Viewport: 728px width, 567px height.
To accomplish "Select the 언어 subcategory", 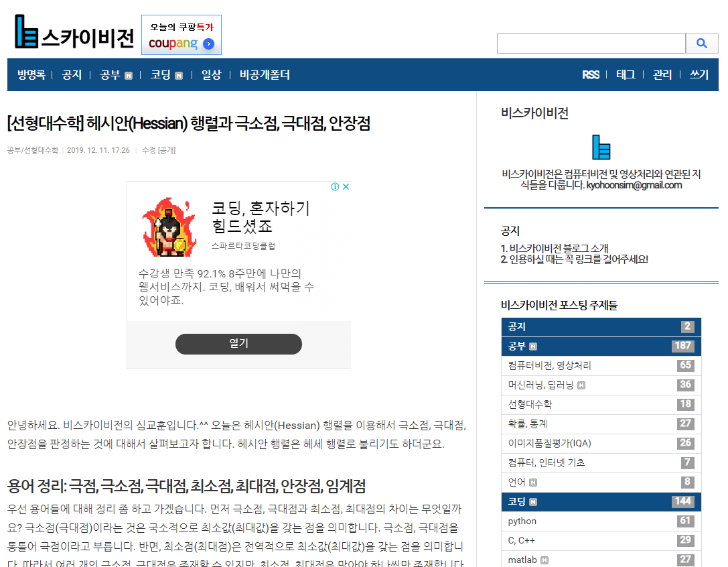I will click(x=601, y=483).
